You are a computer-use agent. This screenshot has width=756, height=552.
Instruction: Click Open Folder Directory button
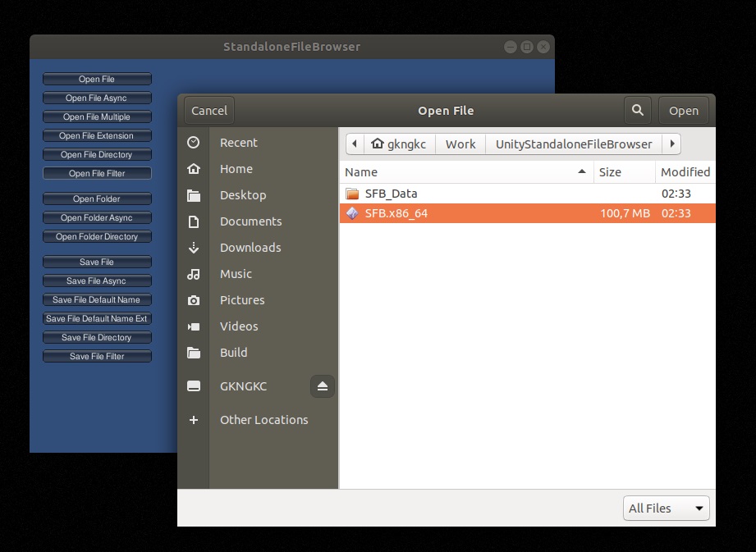coord(97,236)
